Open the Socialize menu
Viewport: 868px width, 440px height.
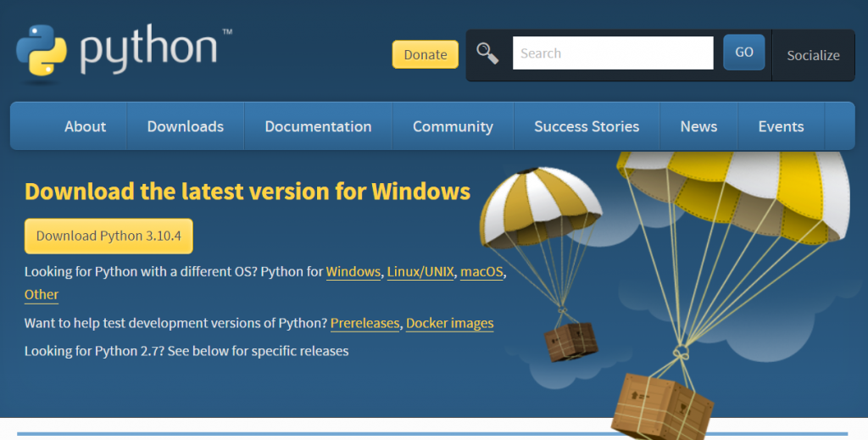coord(813,55)
